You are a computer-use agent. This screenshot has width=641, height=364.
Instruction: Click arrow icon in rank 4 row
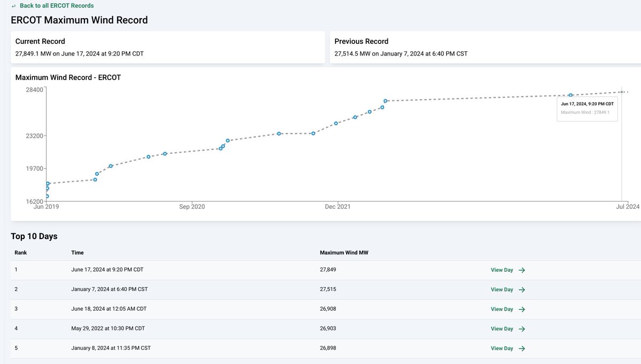pyautogui.click(x=522, y=329)
